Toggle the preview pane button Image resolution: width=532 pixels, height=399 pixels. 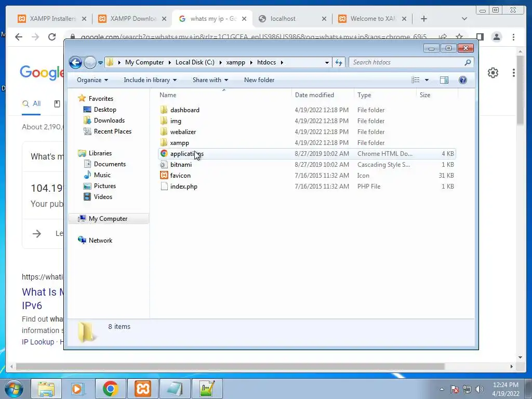pos(444,80)
